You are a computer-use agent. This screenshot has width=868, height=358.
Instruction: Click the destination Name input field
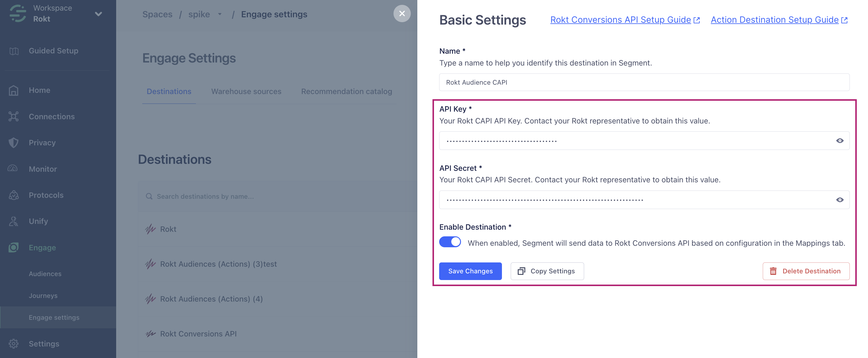(644, 82)
